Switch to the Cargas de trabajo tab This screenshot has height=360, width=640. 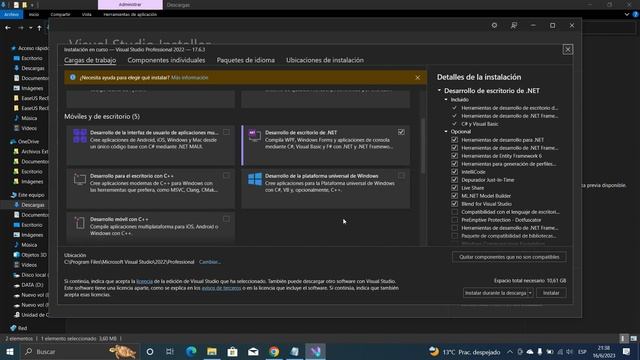(x=90, y=60)
